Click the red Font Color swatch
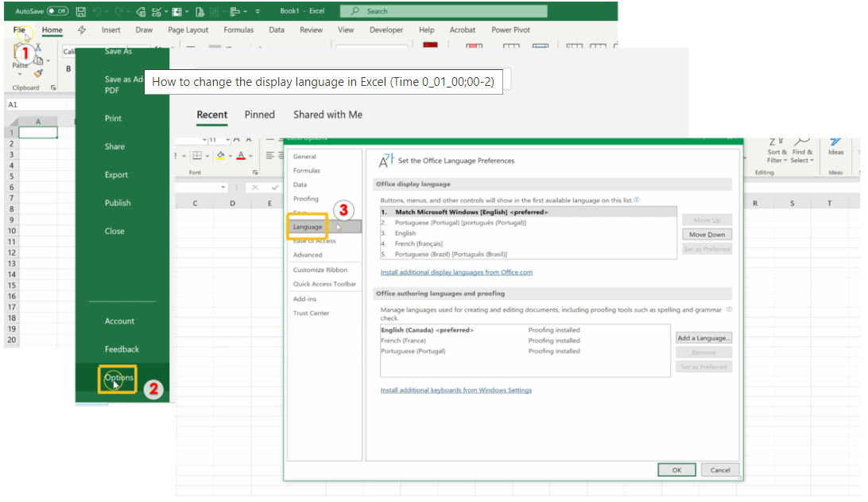 click(241, 159)
